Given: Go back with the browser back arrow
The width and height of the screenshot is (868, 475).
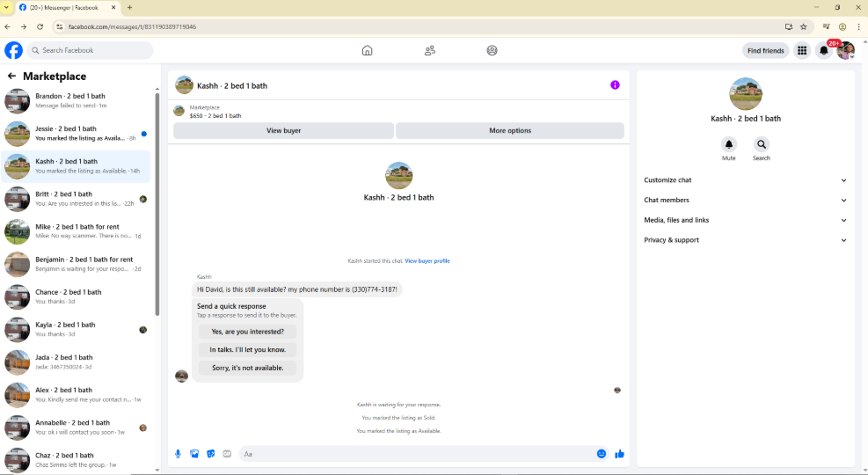Looking at the screenshot, I should coord(7,26).
